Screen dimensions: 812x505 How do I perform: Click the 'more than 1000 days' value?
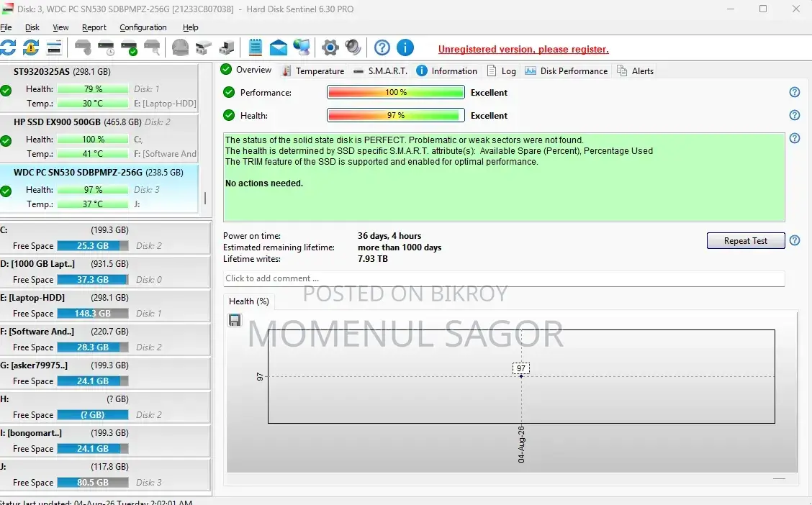[x=400, y=247]
